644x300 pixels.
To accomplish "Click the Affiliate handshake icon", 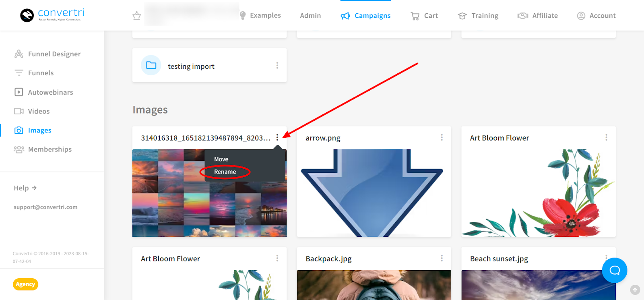I will (523, 16).
